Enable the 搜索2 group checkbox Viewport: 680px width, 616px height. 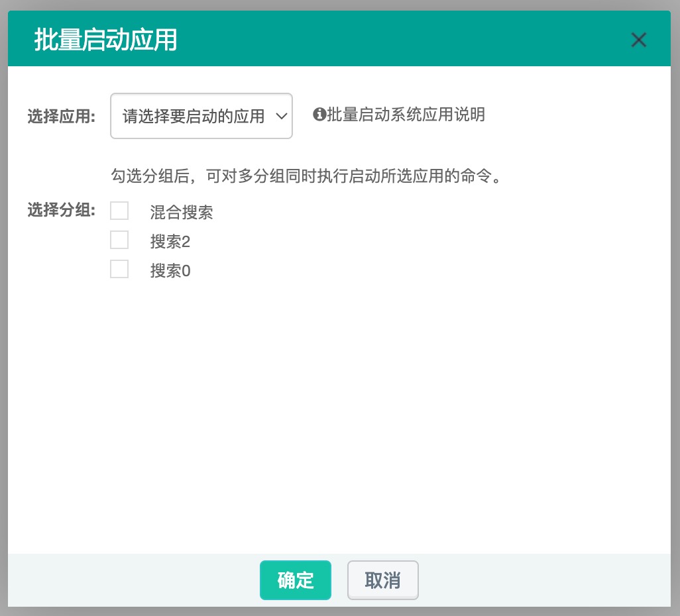(x=119, y=239)
